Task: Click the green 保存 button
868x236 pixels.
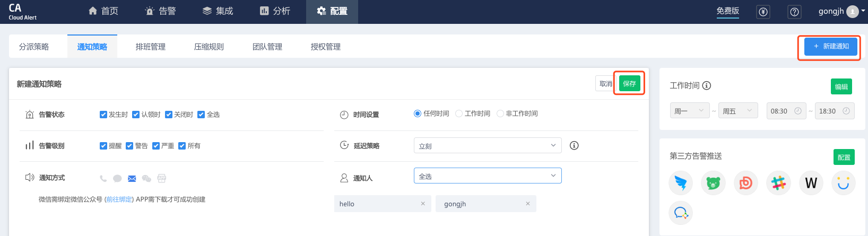Action: (x=629, y=84)
